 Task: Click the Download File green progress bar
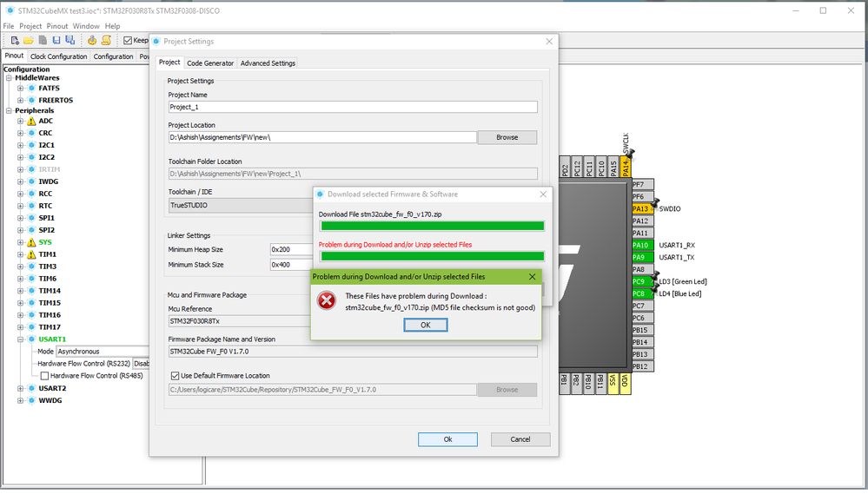(x=433, y=227)
